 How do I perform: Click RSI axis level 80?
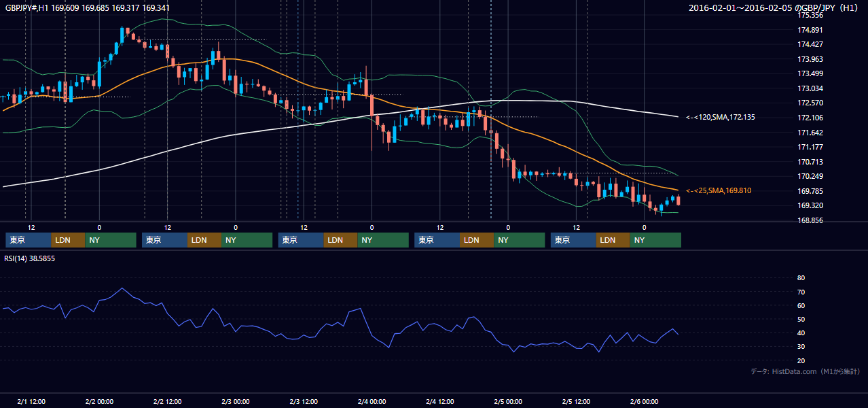[x=801, y=278]
